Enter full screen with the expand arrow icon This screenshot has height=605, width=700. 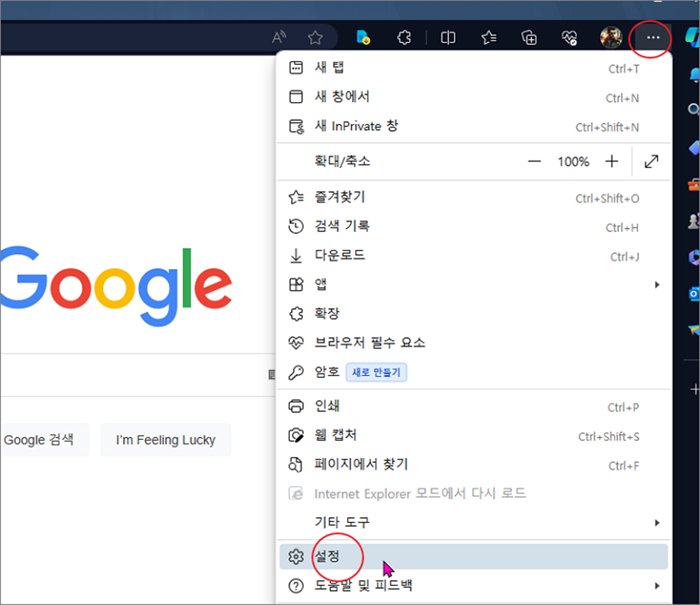tap(651, 162)
